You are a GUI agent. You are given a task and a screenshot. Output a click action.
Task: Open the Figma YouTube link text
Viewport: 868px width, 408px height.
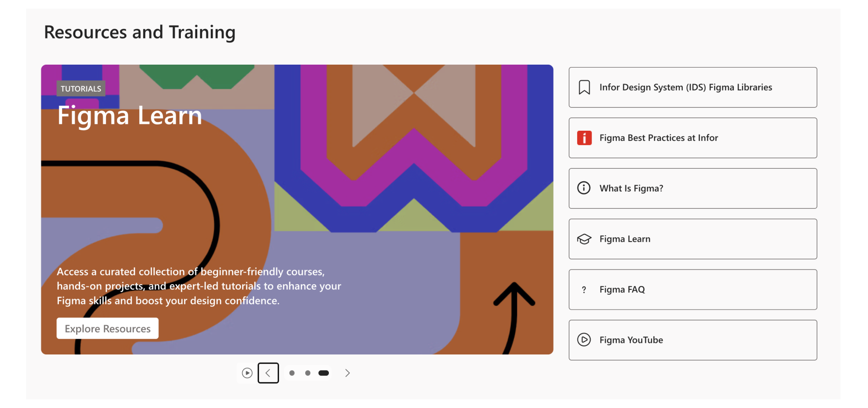coord(631,340)
